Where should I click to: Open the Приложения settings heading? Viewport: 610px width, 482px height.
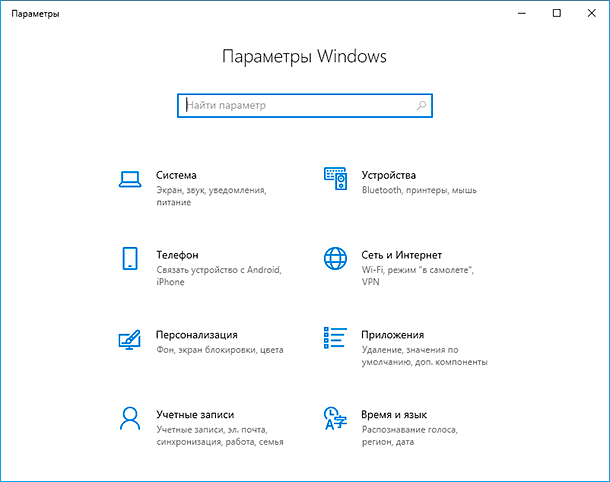click(x=393, y=335)
